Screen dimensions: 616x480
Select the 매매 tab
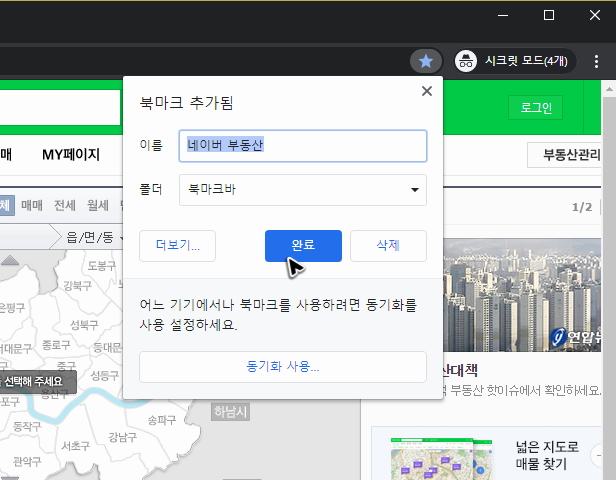32,205
